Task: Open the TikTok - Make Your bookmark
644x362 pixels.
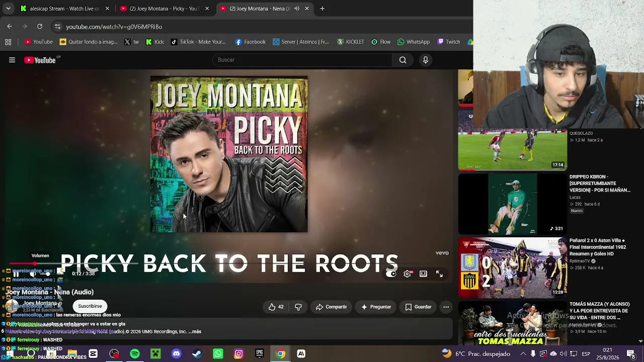Action: 198,42
